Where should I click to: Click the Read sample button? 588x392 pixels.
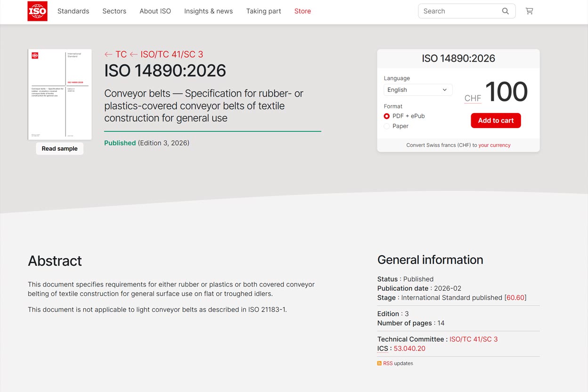pyautogui.click(x=59, y=148)
